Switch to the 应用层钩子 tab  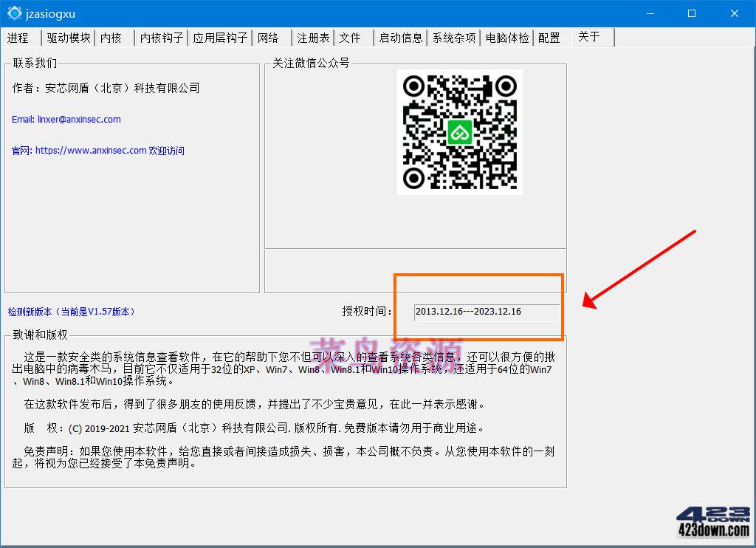click(x=220, y=37)
